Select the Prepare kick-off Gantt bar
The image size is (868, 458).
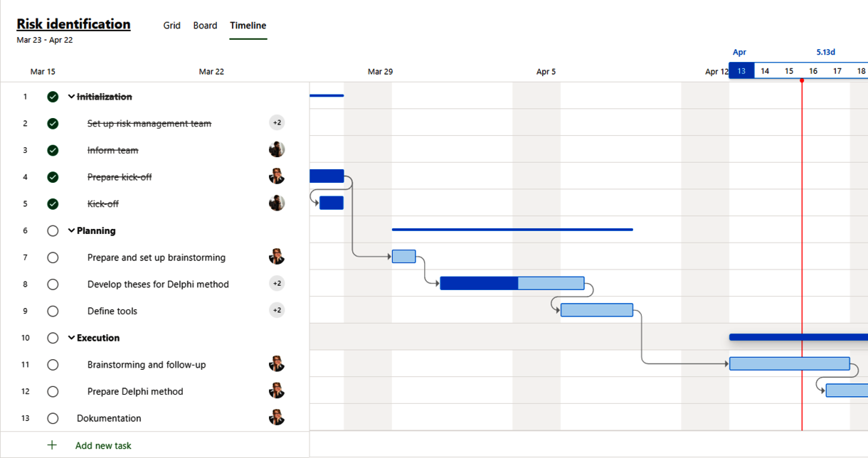327,176
